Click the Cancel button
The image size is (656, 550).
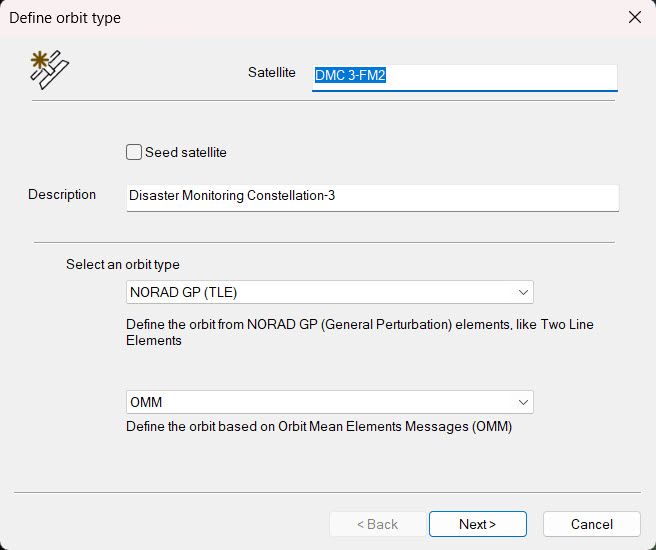[x=592, y=524]
